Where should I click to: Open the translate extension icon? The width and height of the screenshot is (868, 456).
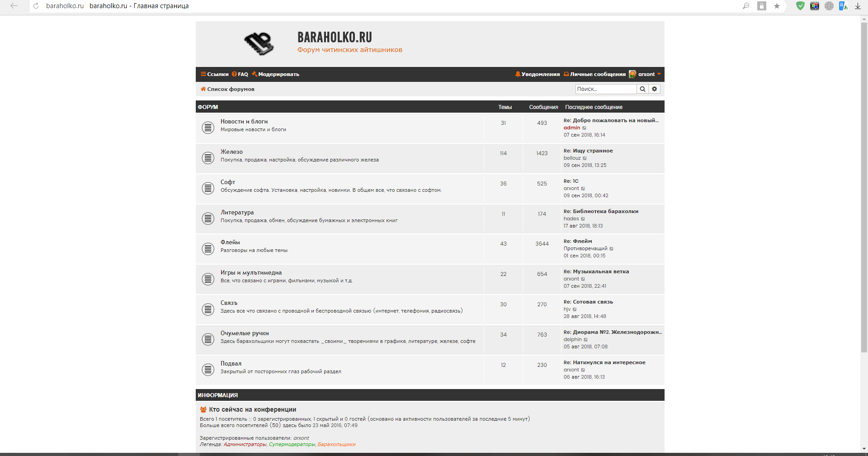coord(843,6)
